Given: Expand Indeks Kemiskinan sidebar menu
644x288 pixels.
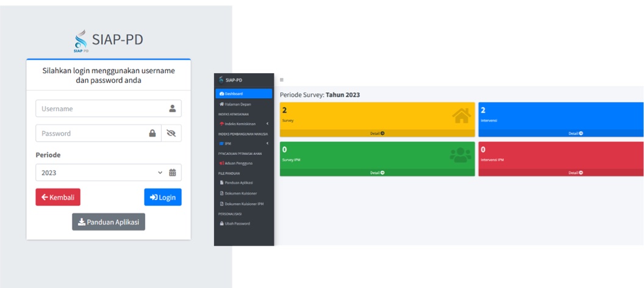Looking at the screenshot, I should click(243, 124).
